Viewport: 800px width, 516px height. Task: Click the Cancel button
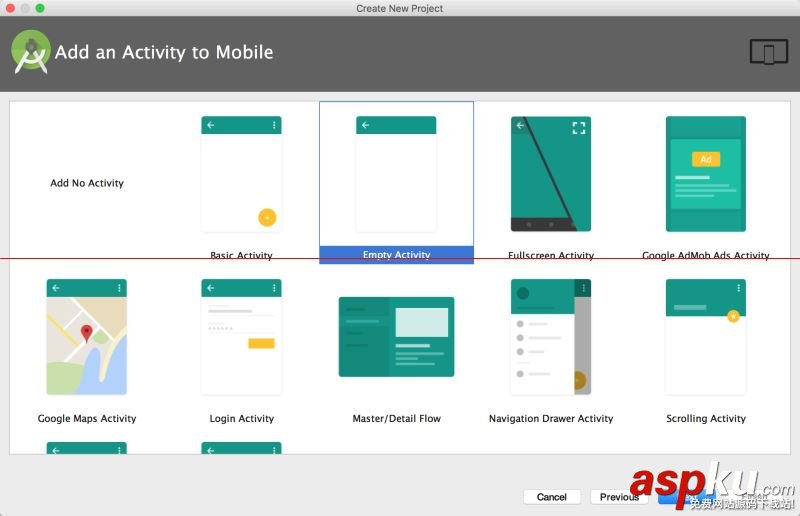pyautogui.click(x=552, y=497)
